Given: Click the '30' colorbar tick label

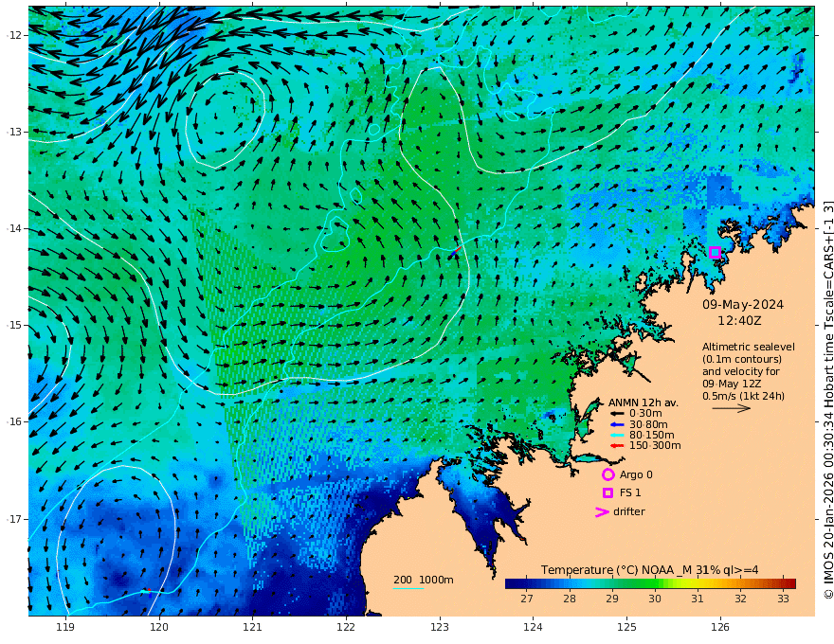Looking at the screenshot, I should click(x=655, y=599).
